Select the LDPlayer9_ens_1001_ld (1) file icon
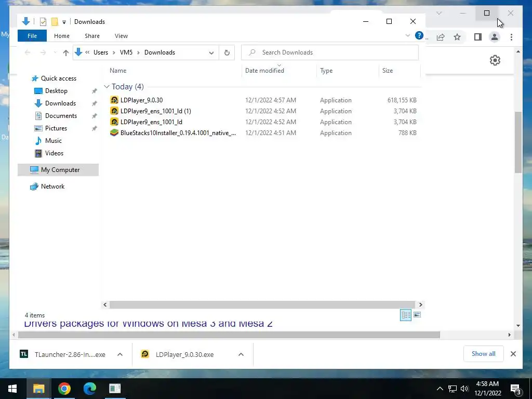532x399 pixels. (114, 111)
